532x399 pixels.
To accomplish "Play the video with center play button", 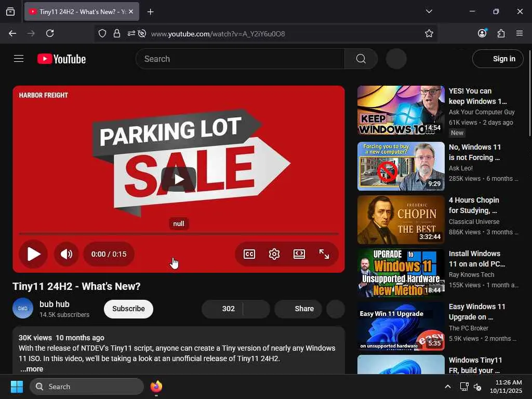I will point(179,179).
